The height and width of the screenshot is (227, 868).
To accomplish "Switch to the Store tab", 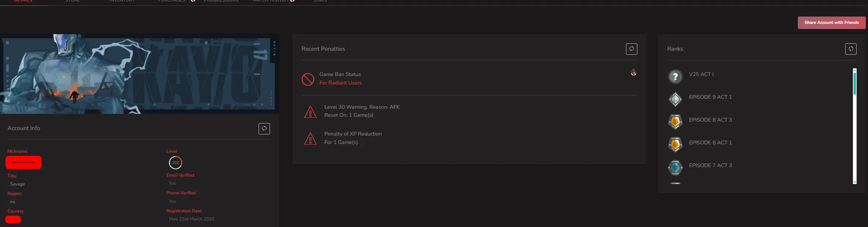I will pos(72,1).
